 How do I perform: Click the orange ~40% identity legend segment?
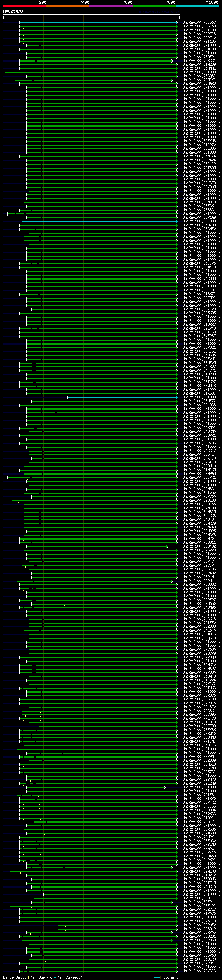click(68, 7)
